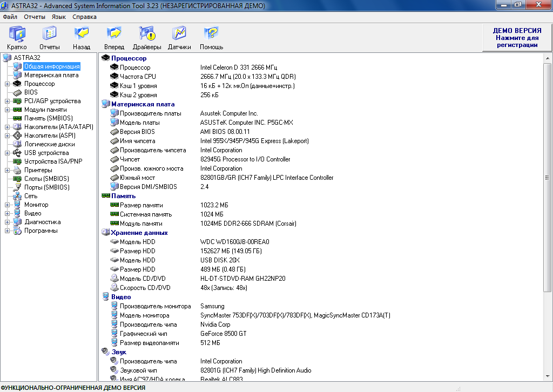
Task: Open the Справка menu
Action: tap(84, 17)
